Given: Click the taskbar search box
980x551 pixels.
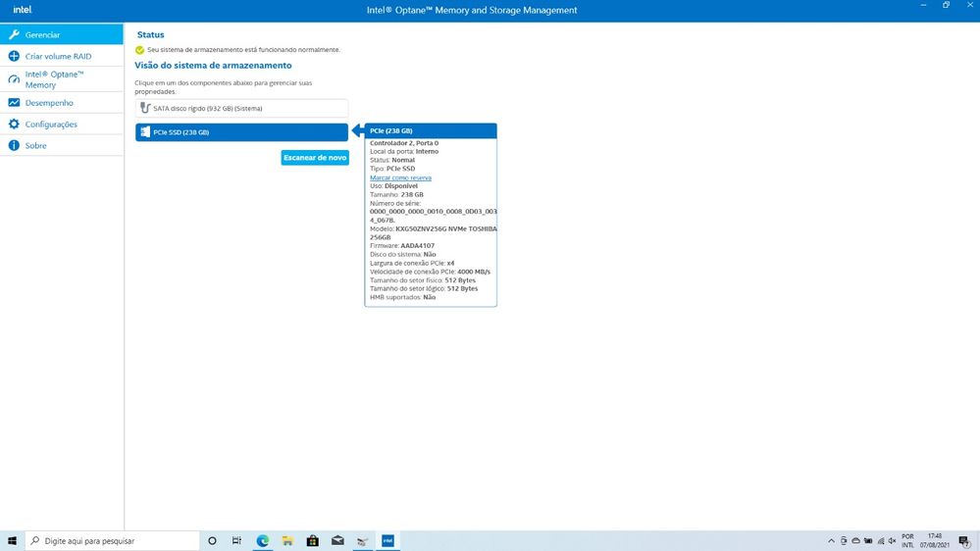Looking at the screenshot, I should point(113,540).
